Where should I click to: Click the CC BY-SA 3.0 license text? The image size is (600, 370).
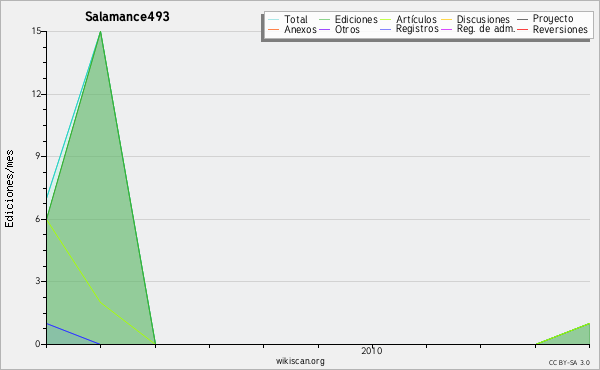point(569,362)
